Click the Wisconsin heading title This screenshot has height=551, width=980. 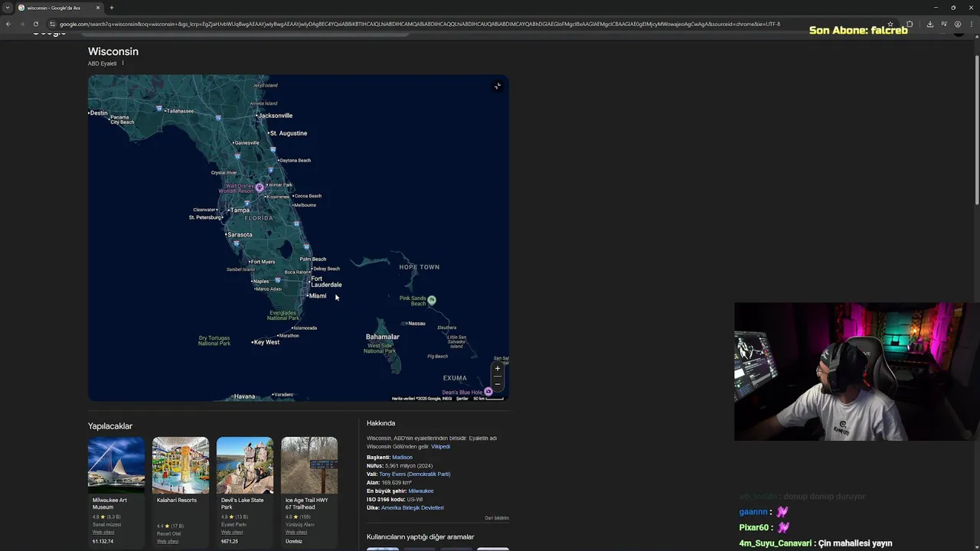[x=113, y=51]
